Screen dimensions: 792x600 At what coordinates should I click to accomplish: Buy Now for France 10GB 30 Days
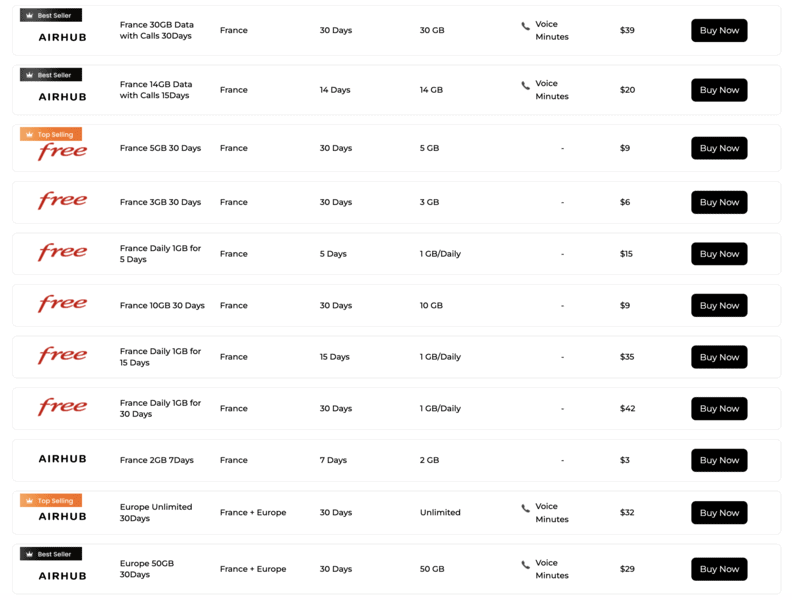click(719, 306)
